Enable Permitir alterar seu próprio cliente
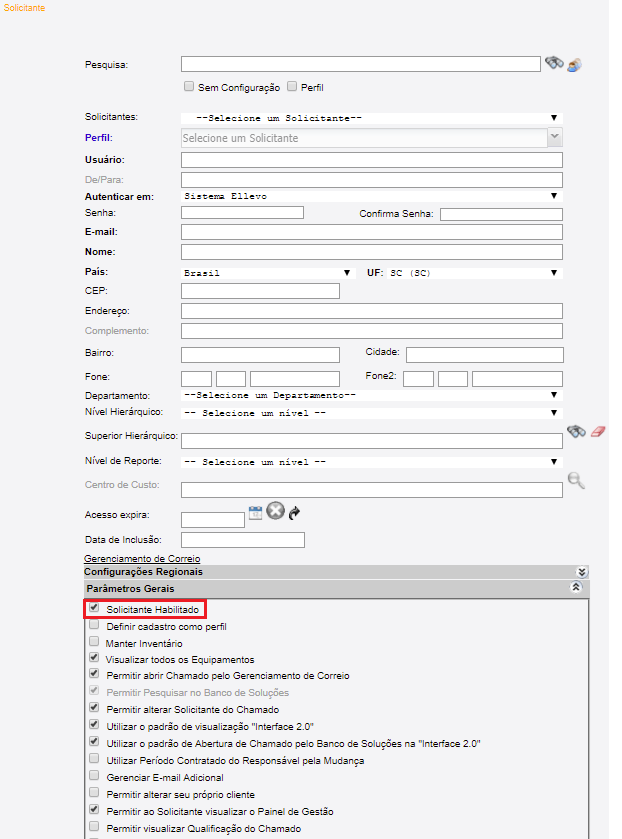Screen dimensions: 622x839 94,792
